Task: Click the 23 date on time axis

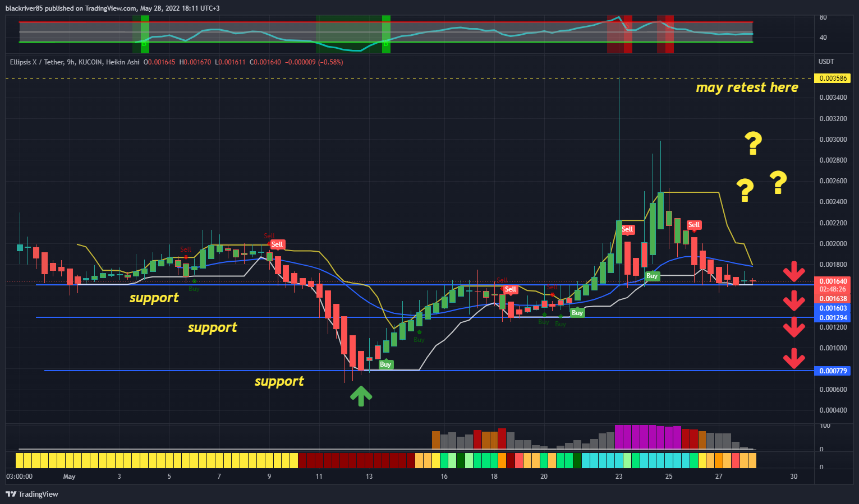Action: [618, 477]
